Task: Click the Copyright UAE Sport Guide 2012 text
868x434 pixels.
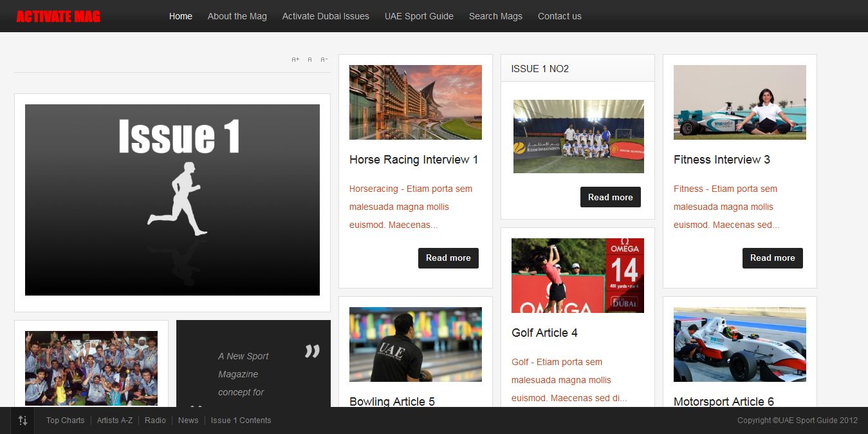Action: tap(797, 420)
